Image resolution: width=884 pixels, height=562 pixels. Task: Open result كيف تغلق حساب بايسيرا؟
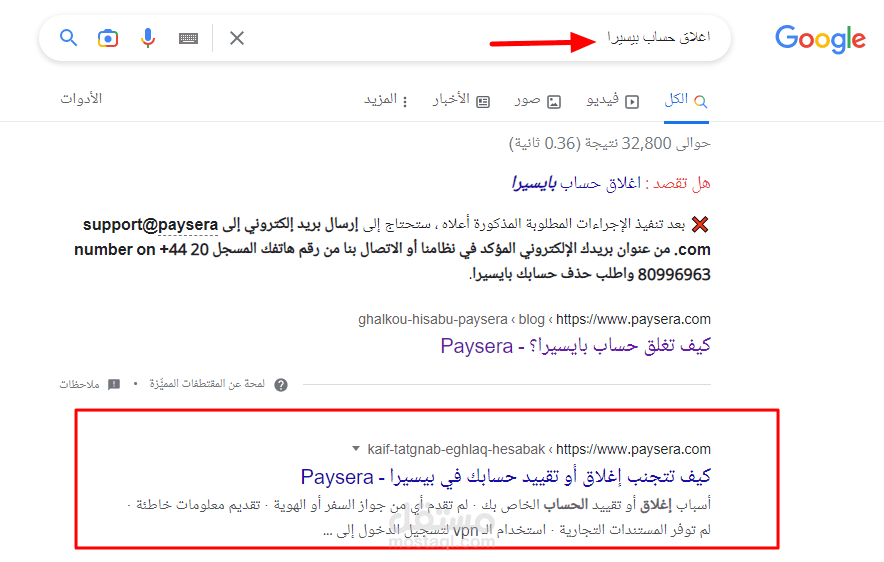point(575,346)
